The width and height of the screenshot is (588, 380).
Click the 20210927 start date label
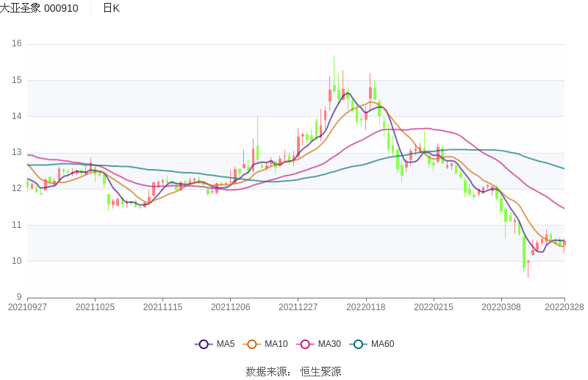(27, 307)
